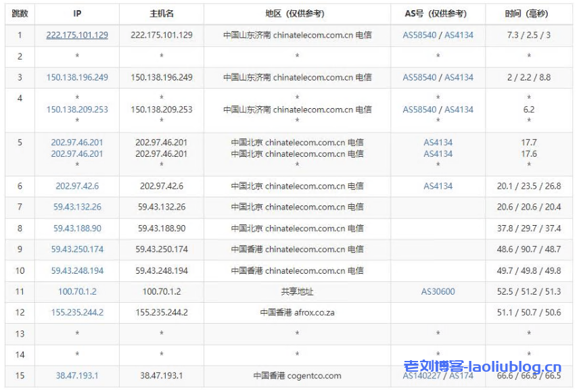Open the 59.43.248.194 IP link
The width and height of the screenshot is (579, 392).
coord(77,271)
